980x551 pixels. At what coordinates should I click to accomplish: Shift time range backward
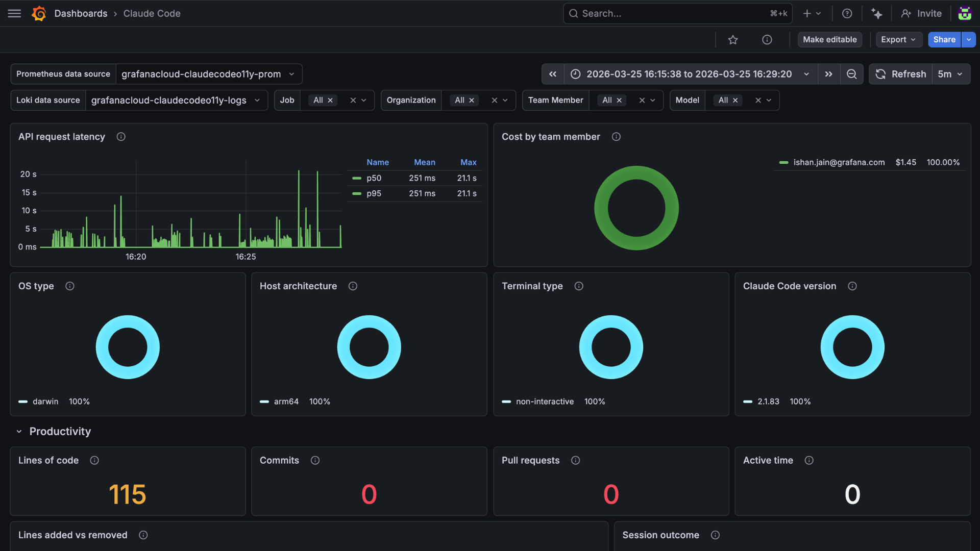553,74
